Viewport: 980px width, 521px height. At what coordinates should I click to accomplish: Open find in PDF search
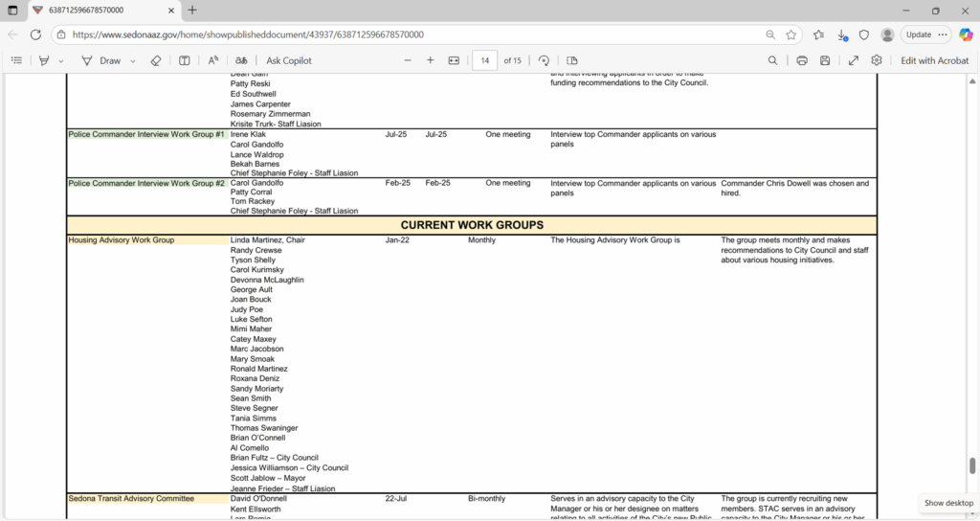point(772,60)
